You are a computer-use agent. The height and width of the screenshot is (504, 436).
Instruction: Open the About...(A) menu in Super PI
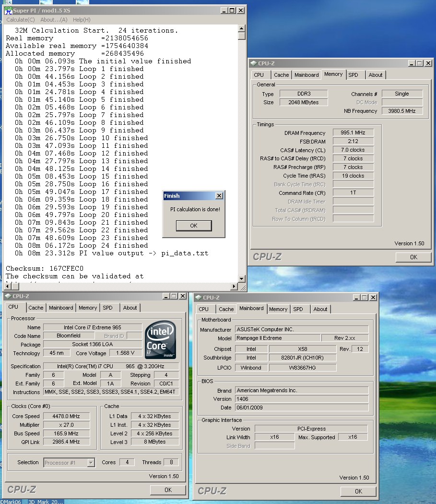54,20
